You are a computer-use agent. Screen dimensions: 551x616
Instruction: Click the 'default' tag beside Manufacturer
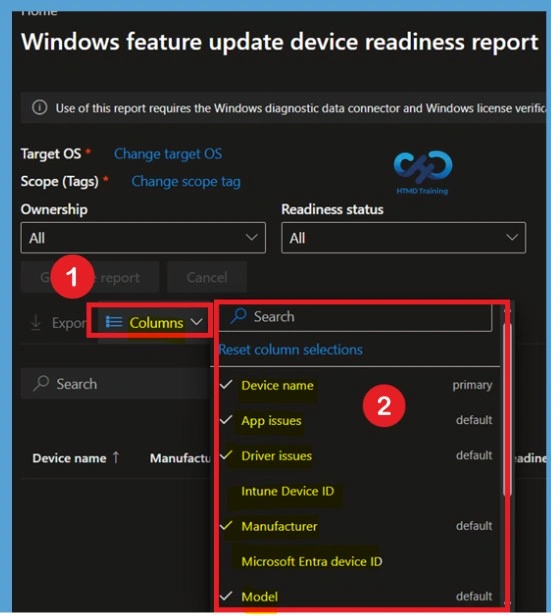tap(474, 526)
